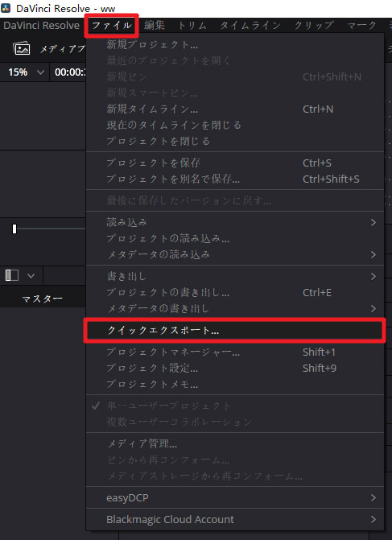
Task: Open メディア管理...
Action: [234, 443]
